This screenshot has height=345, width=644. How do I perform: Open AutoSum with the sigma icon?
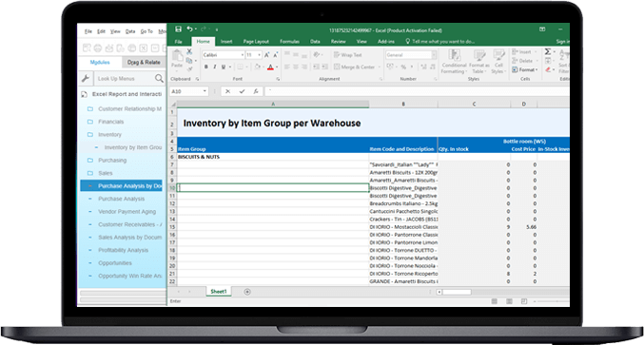(x=548, y=51)
